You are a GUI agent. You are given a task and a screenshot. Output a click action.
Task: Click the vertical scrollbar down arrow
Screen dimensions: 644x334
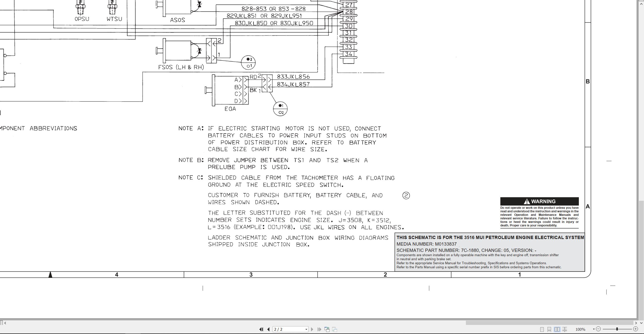[641, 323]
